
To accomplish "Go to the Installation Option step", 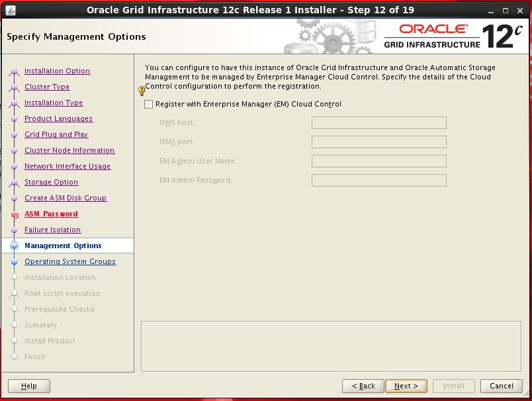I will click(x=58, y=71).
